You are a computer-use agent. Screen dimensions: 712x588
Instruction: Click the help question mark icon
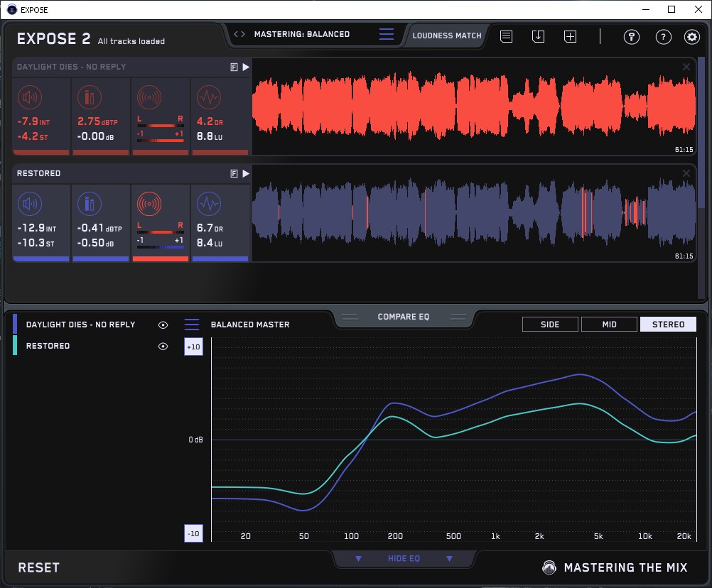coord(663,37)
